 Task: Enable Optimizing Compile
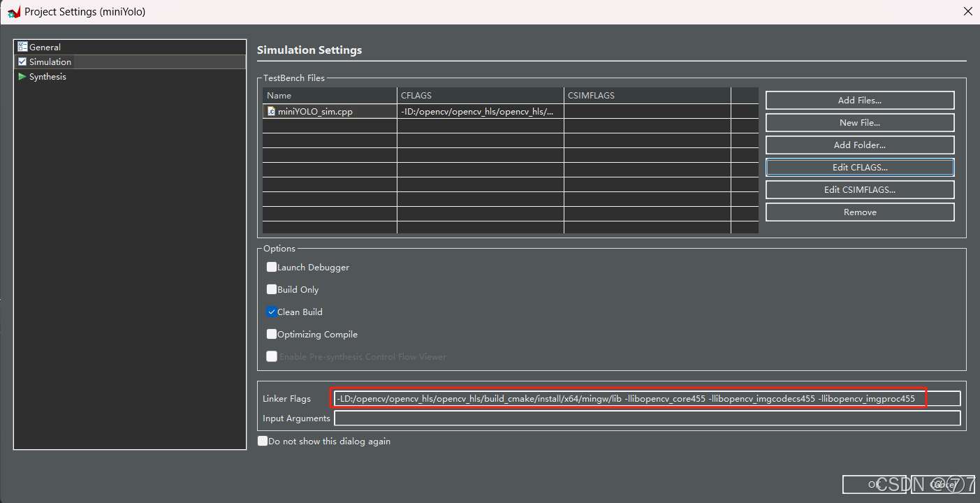[272, 334]
